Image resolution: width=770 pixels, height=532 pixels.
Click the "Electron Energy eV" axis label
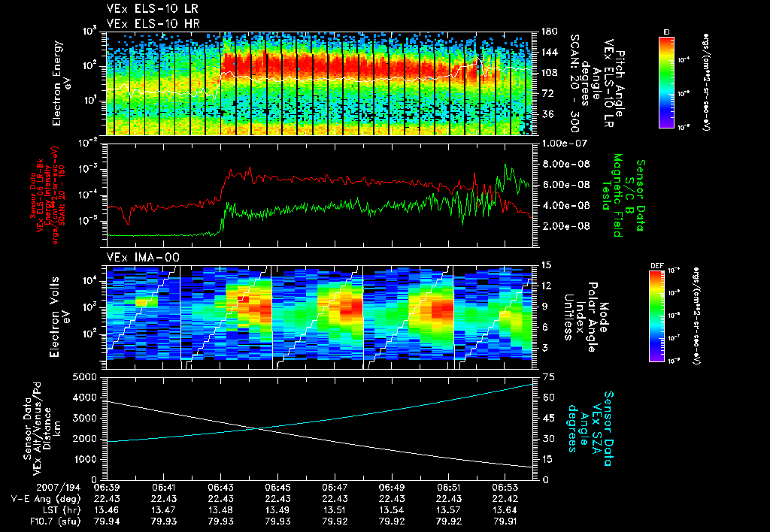[x=62, y=83]
